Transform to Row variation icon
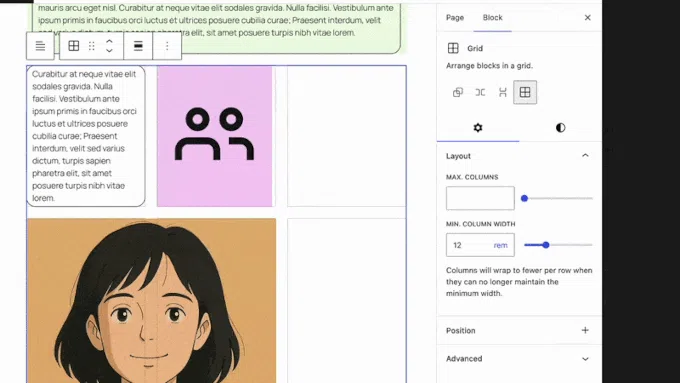 pos(480,92)
